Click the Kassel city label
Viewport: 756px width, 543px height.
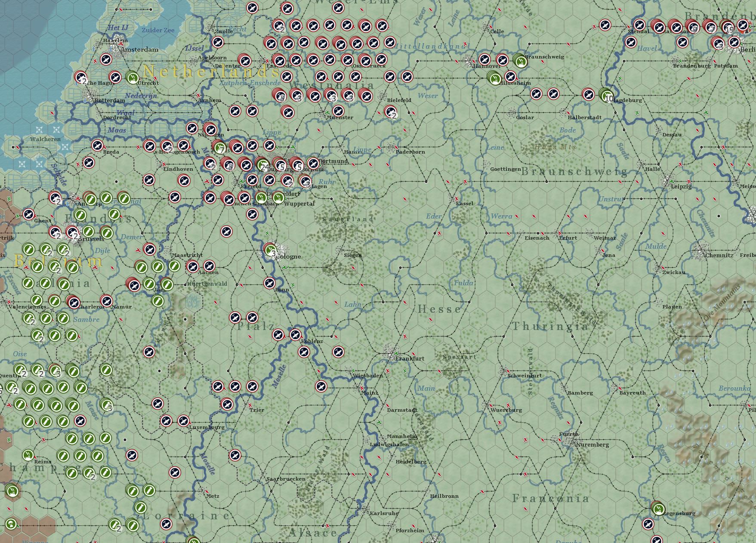click(x=464, y=204)
